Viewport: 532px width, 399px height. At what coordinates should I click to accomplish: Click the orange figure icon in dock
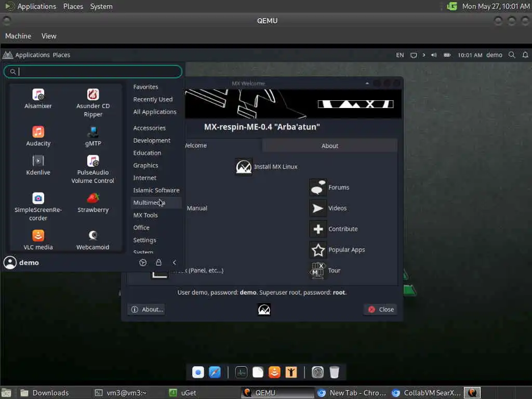pos(291,372)
